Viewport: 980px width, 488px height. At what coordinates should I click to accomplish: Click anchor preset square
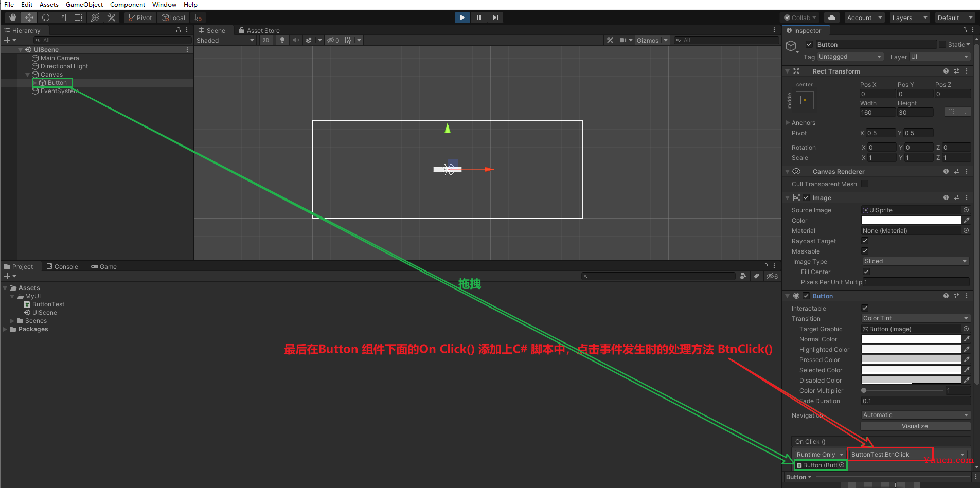tap(805, 100)
